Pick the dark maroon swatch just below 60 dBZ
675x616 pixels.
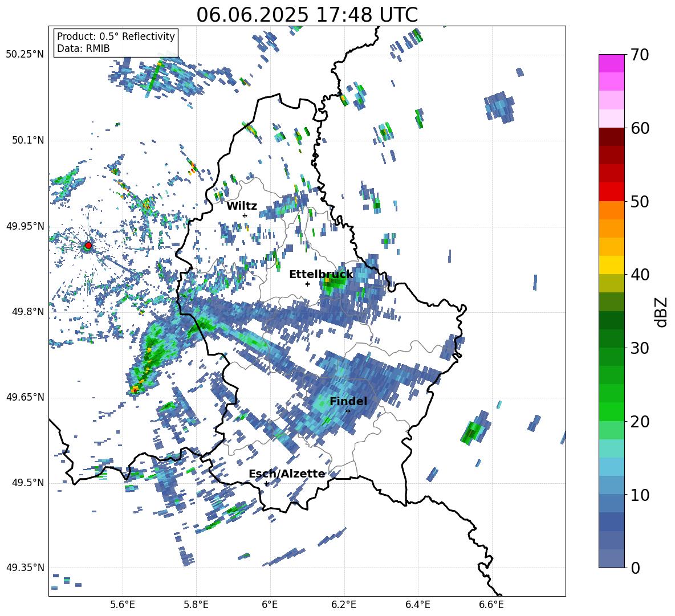[611, 137]
